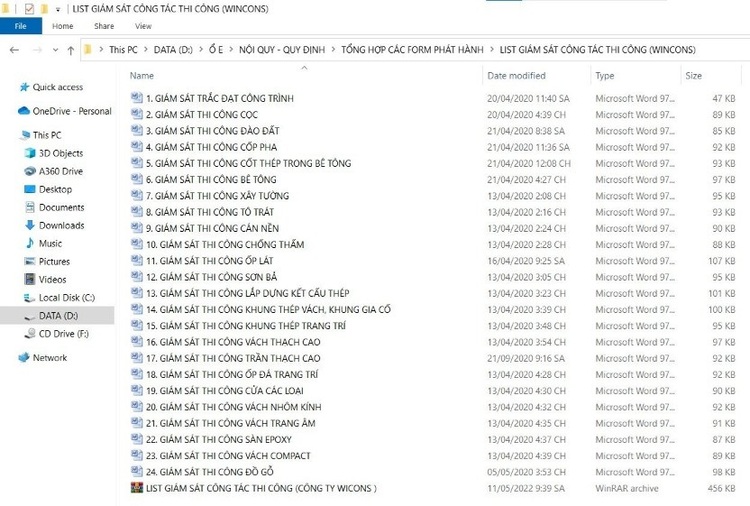Screen dimensions: 750x506
Task: Open the Quick Access Toolbar customize dropdown
Action: point(58,9)
